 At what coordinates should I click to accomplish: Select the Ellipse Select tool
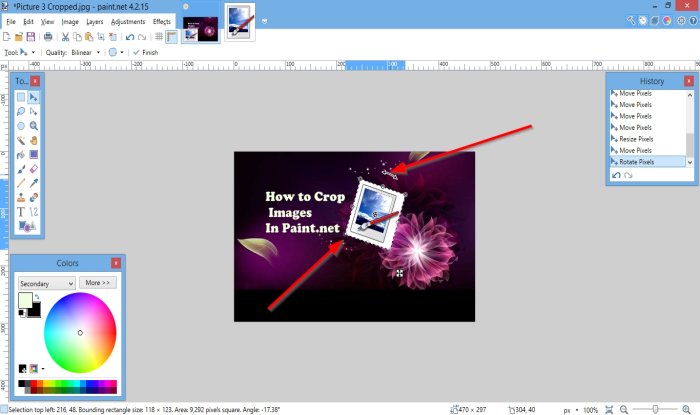(x=21, y=126)
